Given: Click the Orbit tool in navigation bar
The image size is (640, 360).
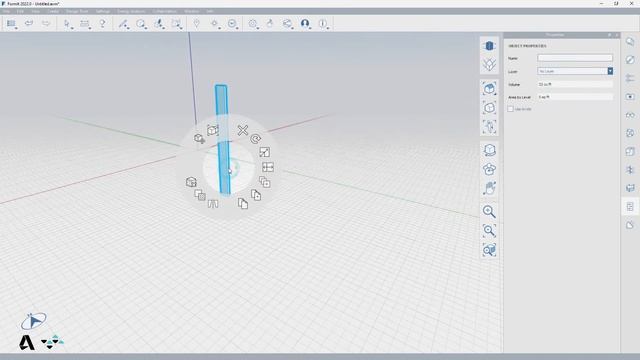Looking at the screenshot, I should coord(489,150).
